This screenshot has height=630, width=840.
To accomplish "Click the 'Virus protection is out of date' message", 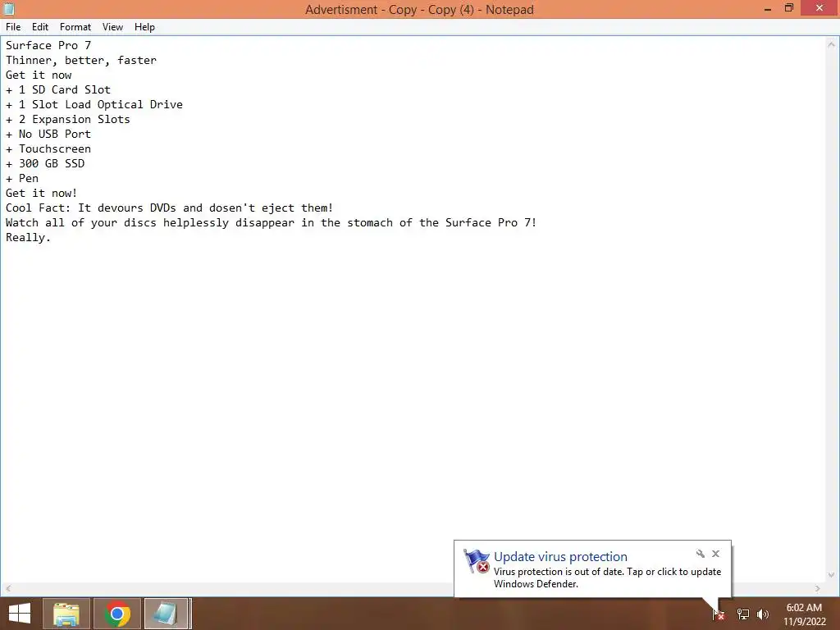I will click(x=608, y=578).
